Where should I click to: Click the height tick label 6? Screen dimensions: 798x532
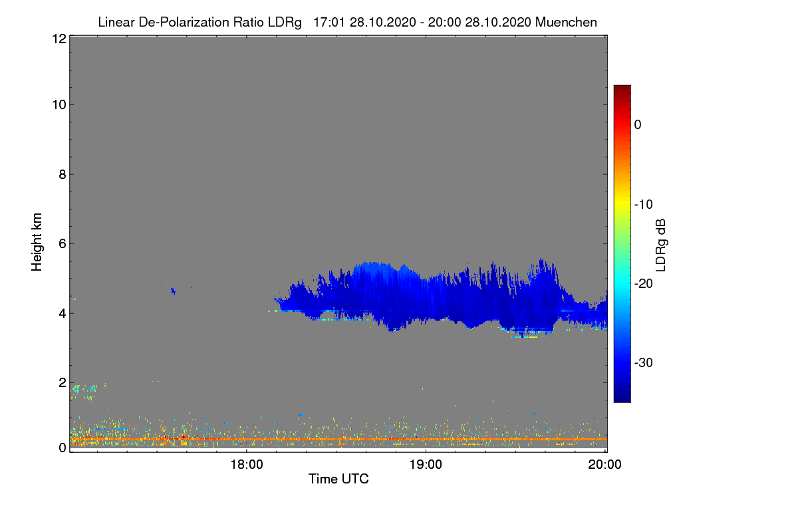61,244
